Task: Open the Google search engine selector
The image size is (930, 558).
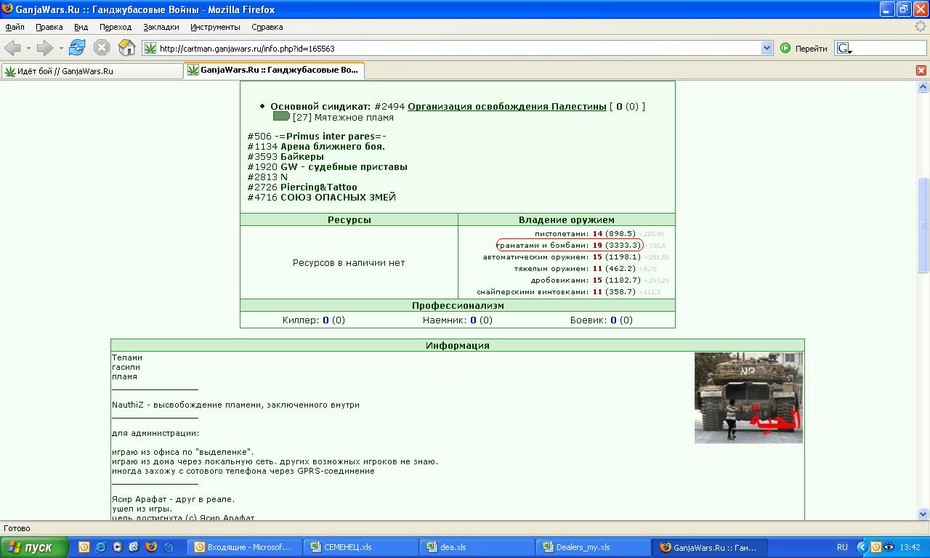Action: [845, 48]
